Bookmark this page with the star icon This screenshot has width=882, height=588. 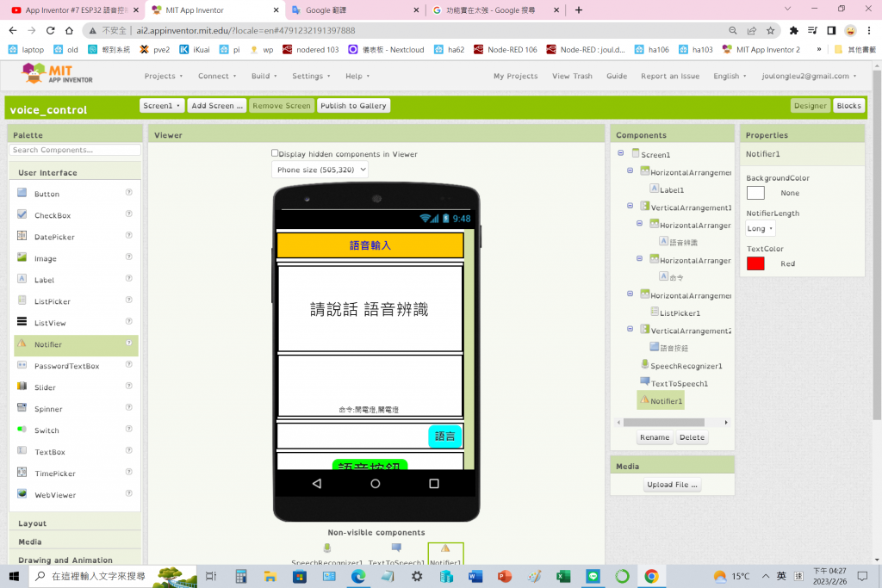point(771,30)
